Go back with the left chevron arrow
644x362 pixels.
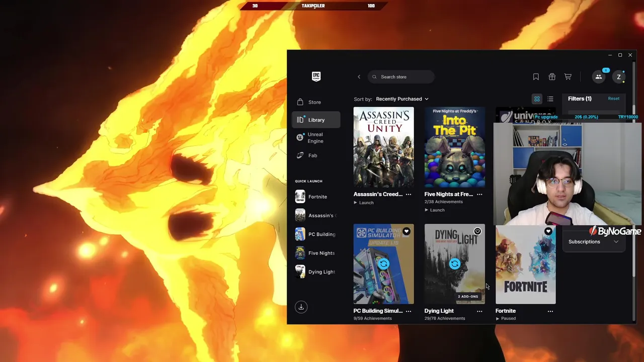[359, 77]
